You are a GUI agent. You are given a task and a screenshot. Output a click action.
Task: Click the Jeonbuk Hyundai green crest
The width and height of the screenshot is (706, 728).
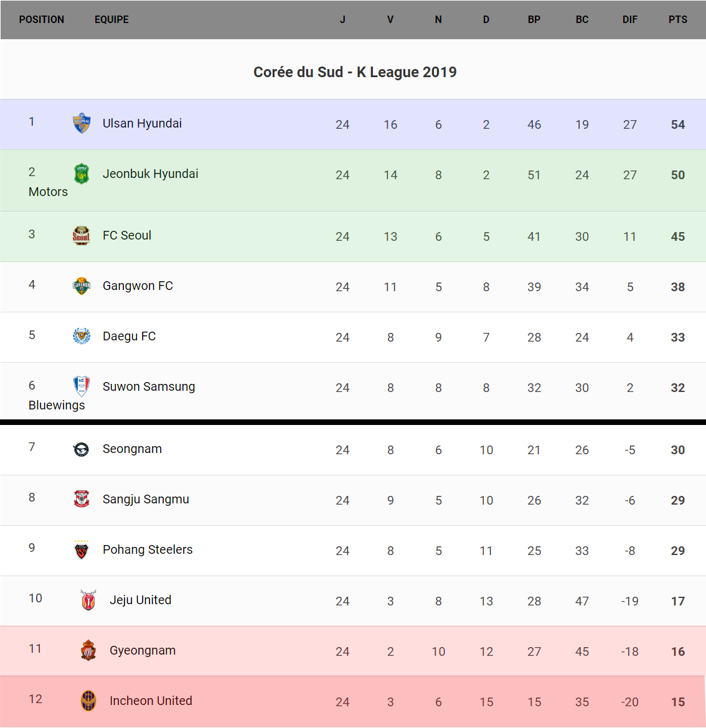pyautogui.click(x=82, y=174)
